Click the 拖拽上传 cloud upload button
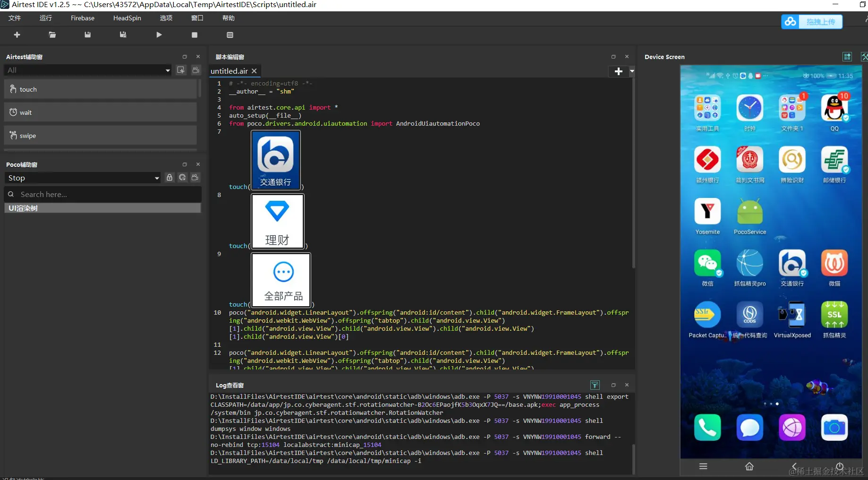 click(x=812, y=22)
